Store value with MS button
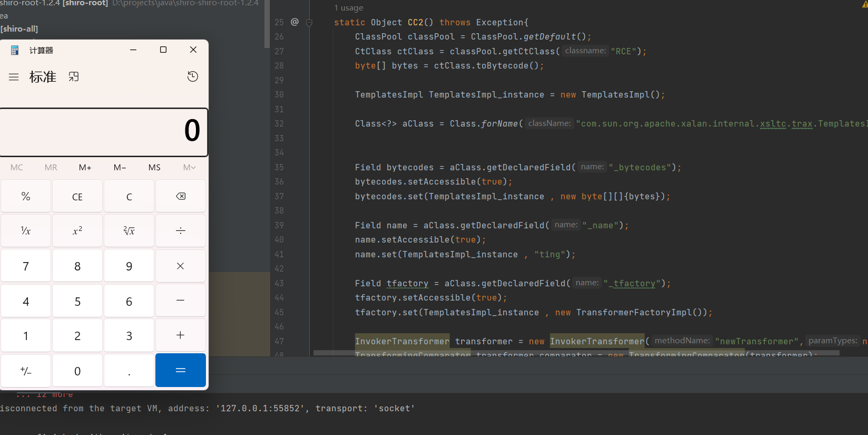 coord(154,167)
